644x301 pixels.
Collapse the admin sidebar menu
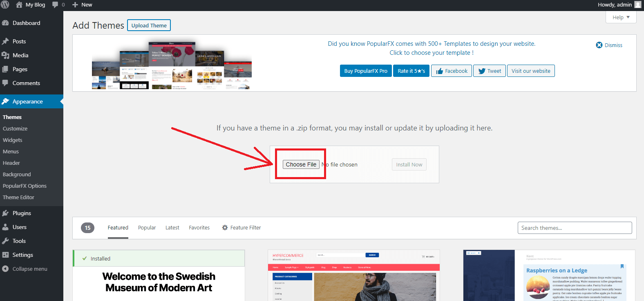coord(29,269)
